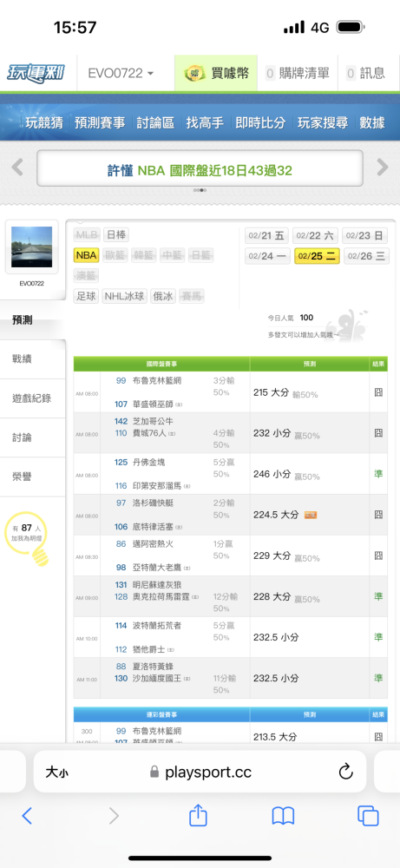Select 俄冰 league filter
Image resolution: width=400 pixels, height=868 pixels.
pyautogui.click(x=162, y=296)
